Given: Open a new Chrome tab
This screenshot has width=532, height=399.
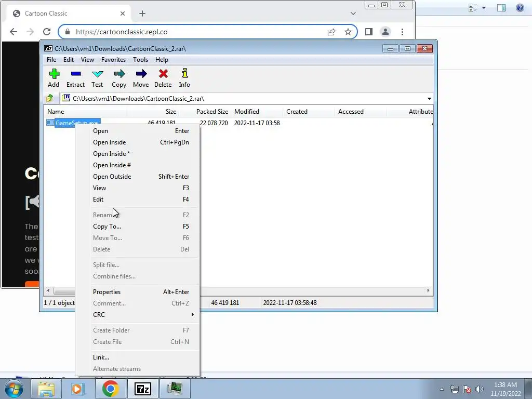Looking at the screenshot, I should pyautogui.click(x=142, y=14).
